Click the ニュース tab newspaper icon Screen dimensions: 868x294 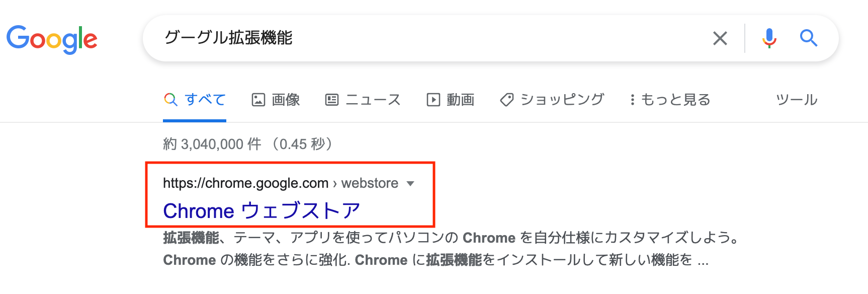(x=332, y=100)
